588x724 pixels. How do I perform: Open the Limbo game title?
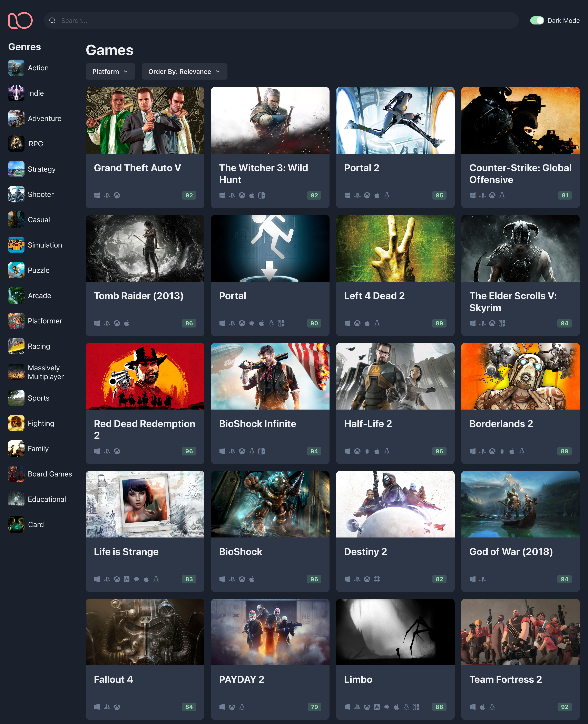tap(358, 679)
